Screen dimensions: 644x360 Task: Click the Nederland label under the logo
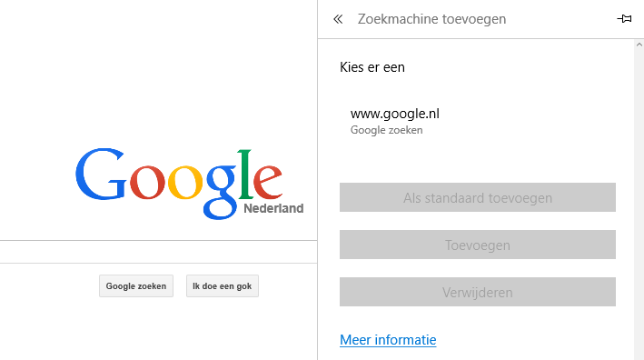(273, 208)
